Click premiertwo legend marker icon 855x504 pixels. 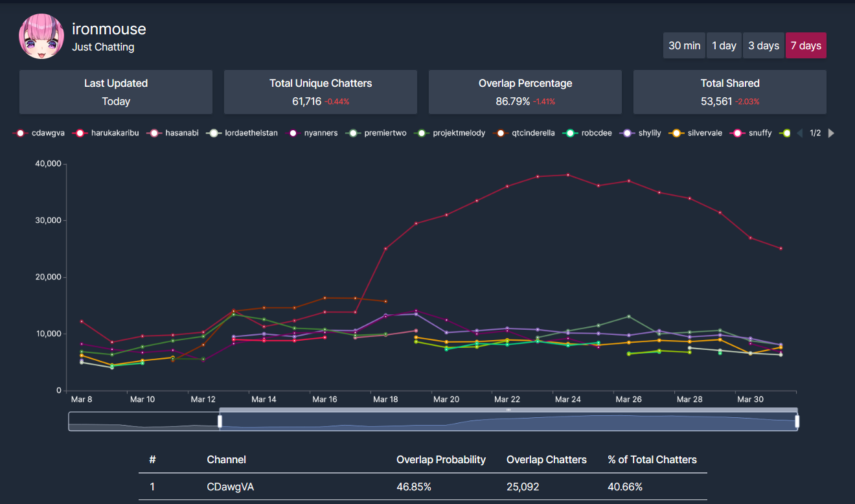(352, 133)
